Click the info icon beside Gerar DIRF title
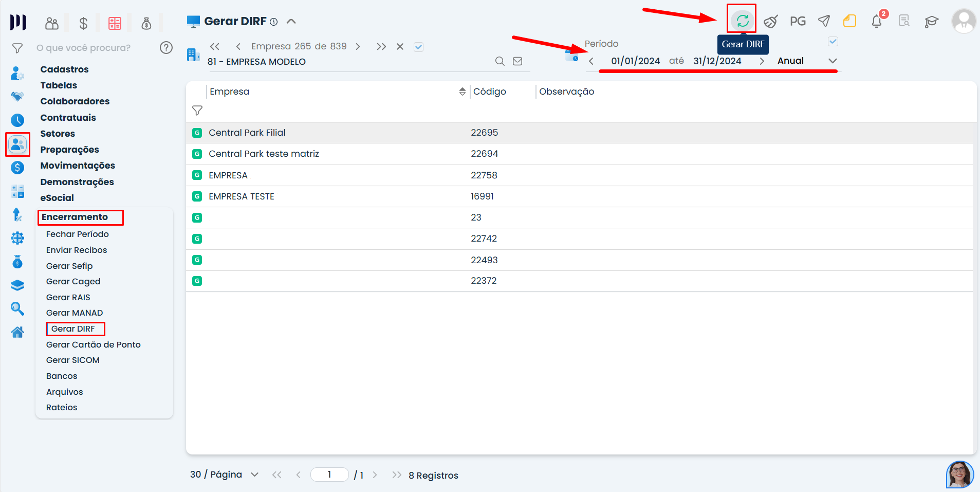This screenshot has width=980, height=492. [274, 22]
